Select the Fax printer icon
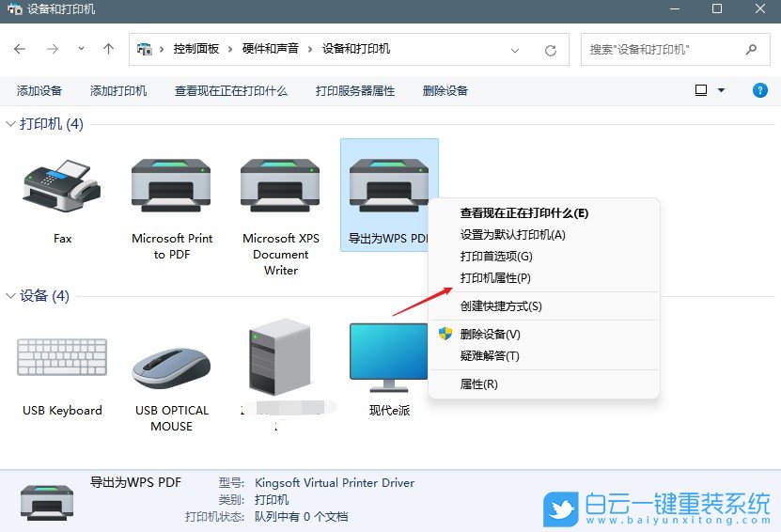This screenshot has height=532, width=781. 62,186
